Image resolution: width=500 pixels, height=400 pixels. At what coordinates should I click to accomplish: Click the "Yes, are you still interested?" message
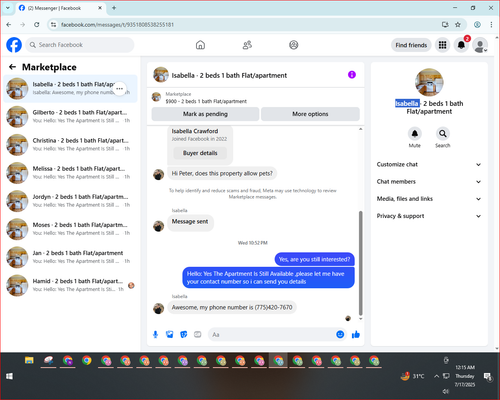pos(314,259)
